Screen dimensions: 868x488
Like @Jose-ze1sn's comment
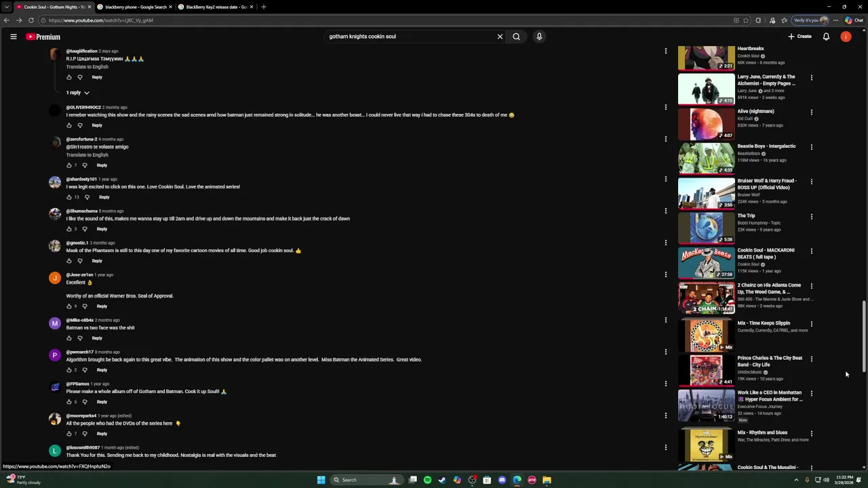(69, 306)
